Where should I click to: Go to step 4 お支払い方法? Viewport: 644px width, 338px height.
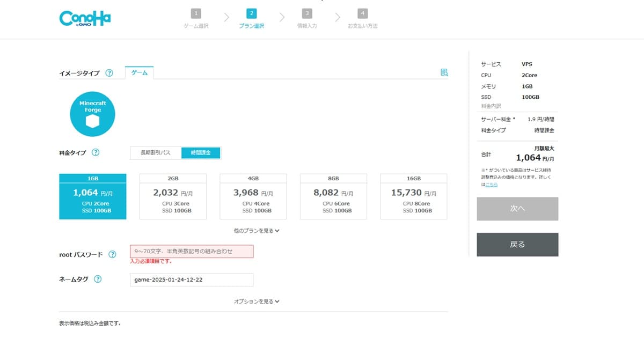362,19
